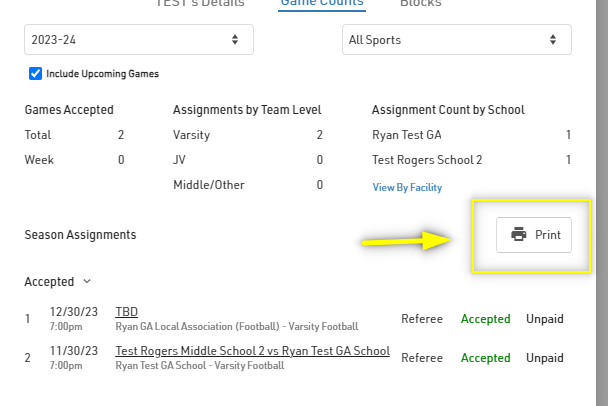This screenshot has height=406, width=608.
Task: Click the View By Facility link
Action: pos(407,187)
